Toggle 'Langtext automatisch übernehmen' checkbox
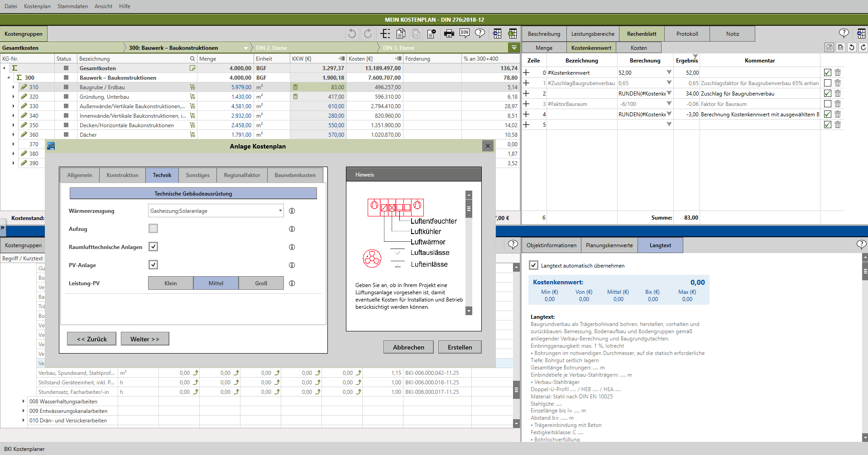Image resolution: width=868 pixels, height=455 pixels. (534, 266)
